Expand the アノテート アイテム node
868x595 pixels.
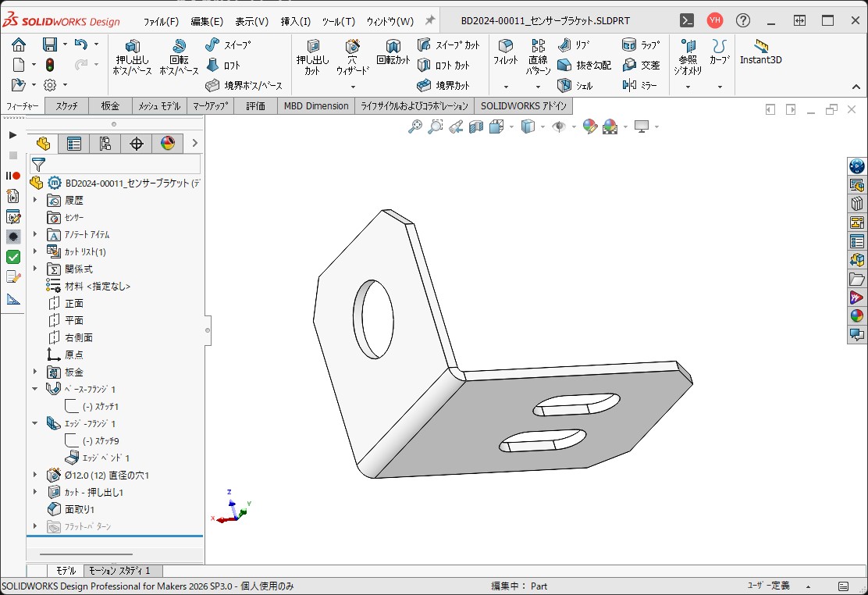[x=35, y=234]
